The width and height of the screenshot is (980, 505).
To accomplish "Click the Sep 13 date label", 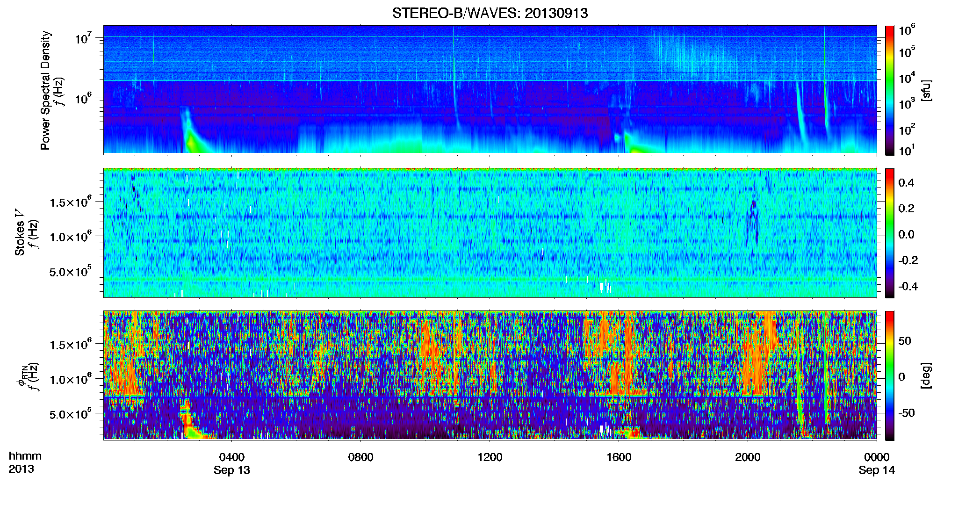I will [x=232, y=470].
